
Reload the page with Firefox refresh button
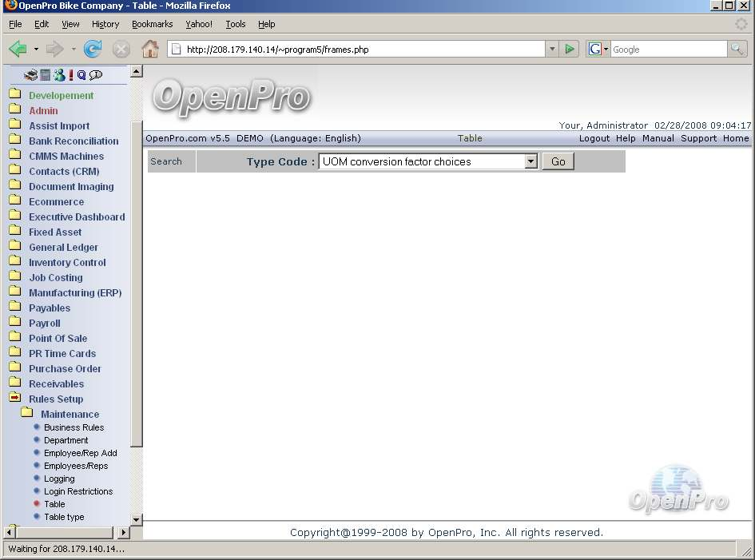pyautogui.click(x=93, y=50)
